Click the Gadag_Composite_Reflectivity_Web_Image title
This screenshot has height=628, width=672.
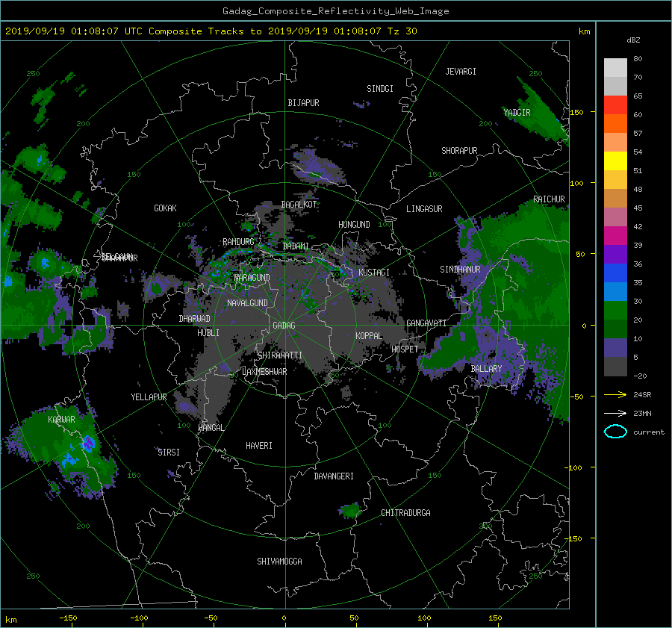[335, 11]
